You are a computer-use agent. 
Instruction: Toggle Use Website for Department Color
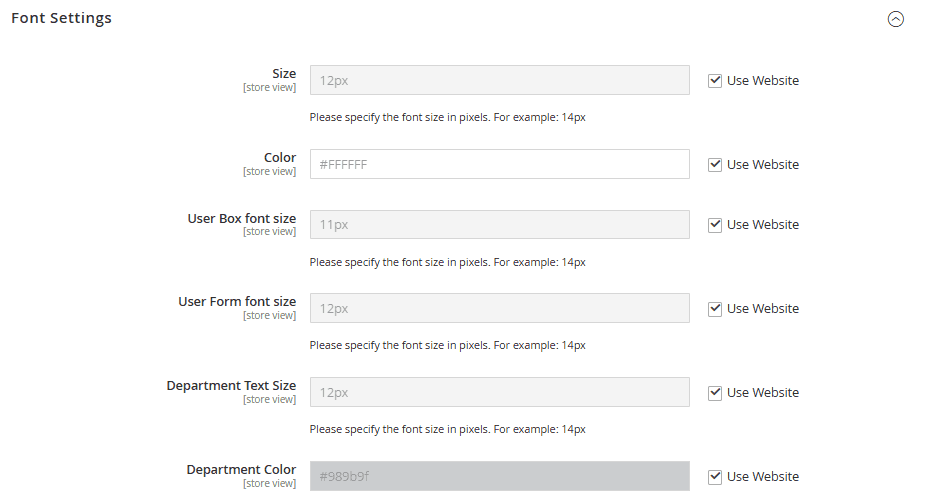coord(715,477)
